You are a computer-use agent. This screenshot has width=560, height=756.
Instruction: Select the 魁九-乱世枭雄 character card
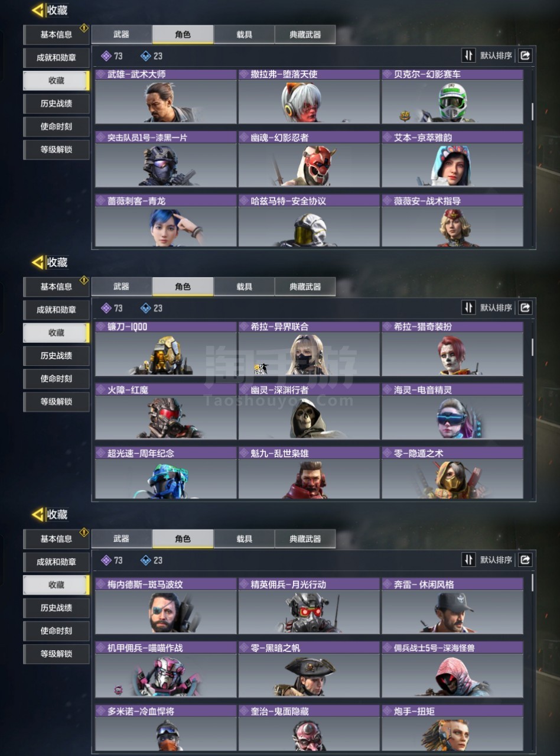[x=309, y=473]
